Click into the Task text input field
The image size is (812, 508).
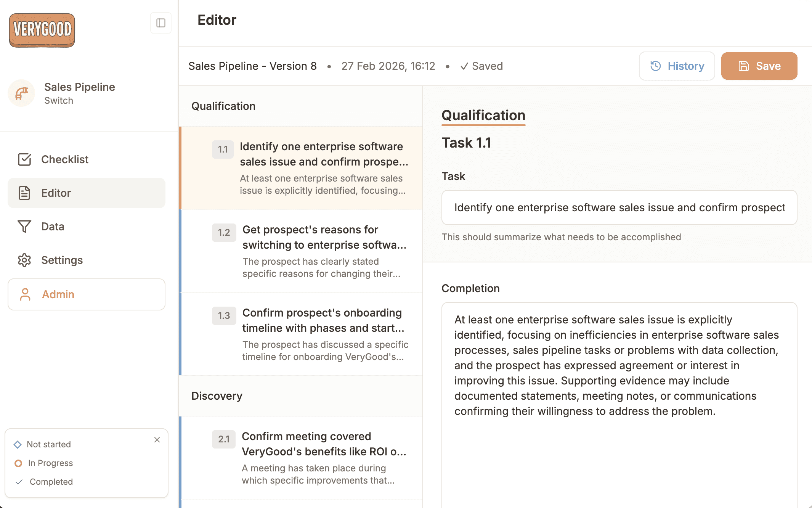(x=619, y=207)
